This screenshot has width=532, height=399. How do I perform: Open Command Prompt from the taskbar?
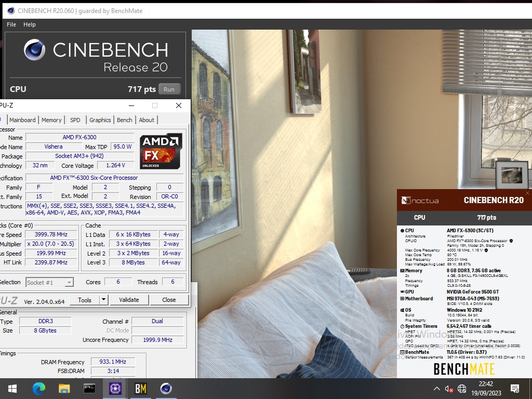pyautogui.click(x=89, y=389)
